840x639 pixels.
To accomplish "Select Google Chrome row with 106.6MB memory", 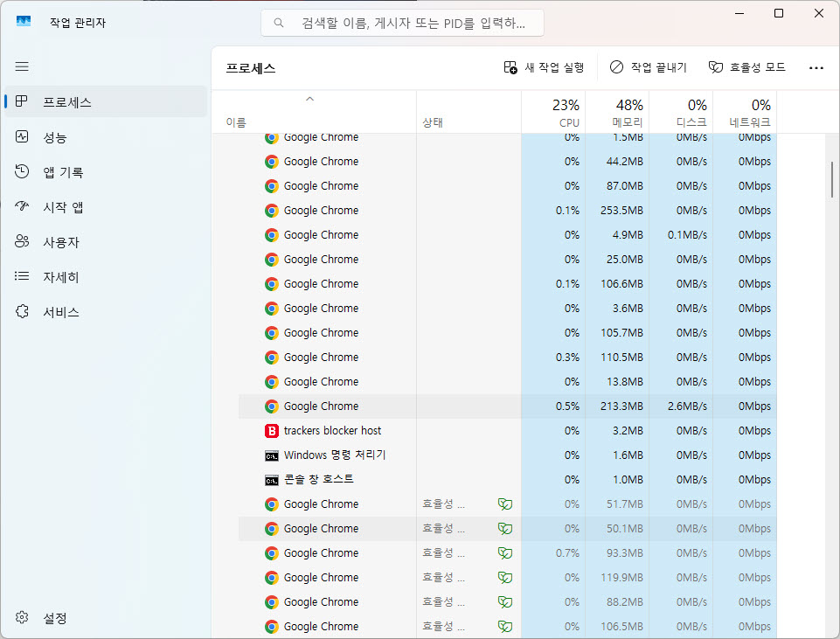I will (507, 284).
